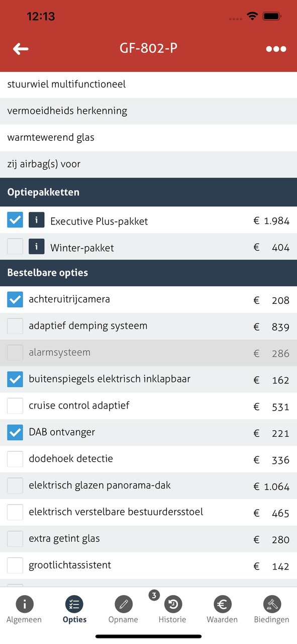Go back using the arrow button
Viewport: 297px width, 644px height.
tap(20, 49)
